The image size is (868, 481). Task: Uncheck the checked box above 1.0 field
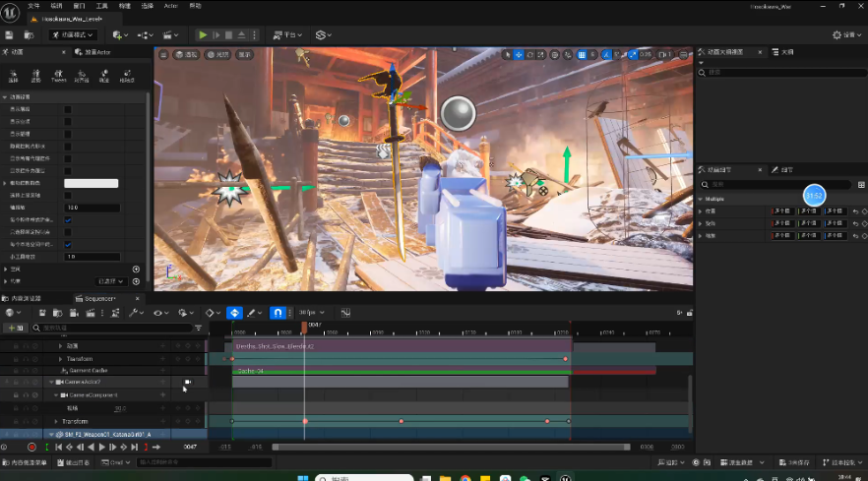[x=68, y=244]
